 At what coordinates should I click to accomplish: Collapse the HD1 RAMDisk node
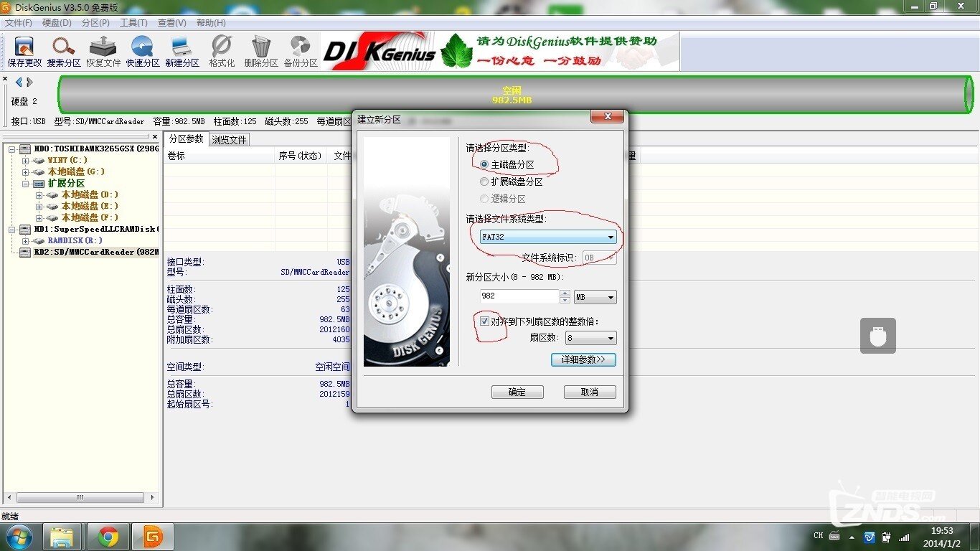point(12,230)
